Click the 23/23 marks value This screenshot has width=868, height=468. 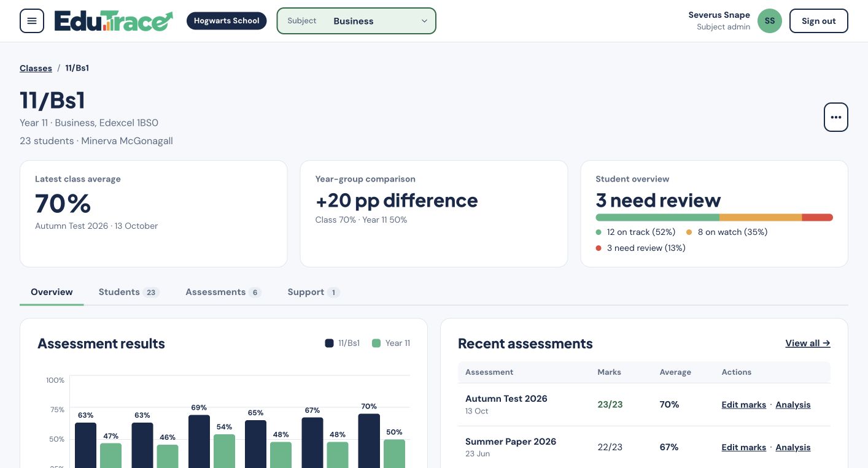pos(610,405)
